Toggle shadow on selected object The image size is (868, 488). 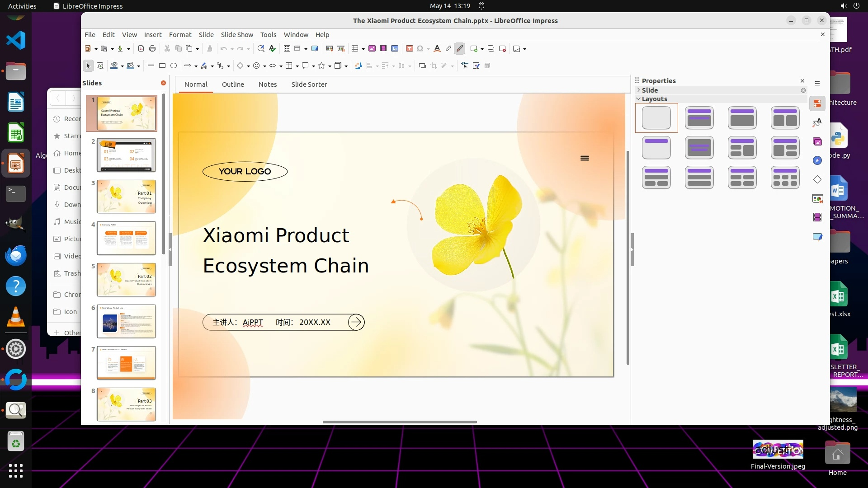[x=422, y=66]
